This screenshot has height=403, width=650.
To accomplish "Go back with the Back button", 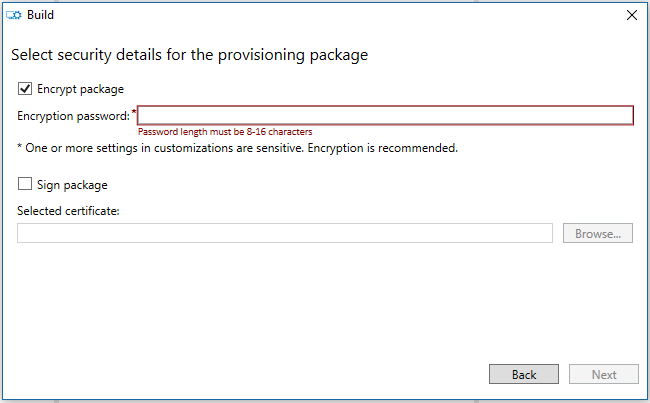I will point(524,374).
